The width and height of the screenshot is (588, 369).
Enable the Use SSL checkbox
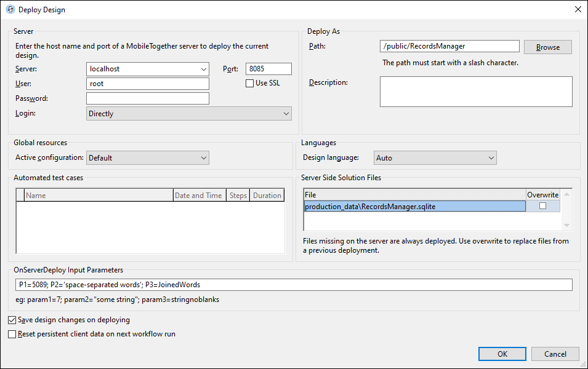point(250,83)
